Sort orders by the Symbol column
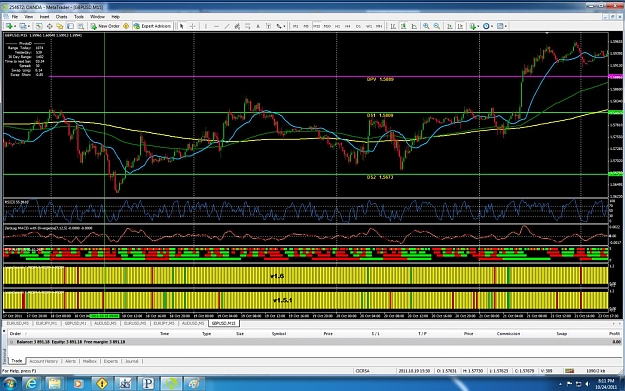625x391 pixels. pos(279,334)
